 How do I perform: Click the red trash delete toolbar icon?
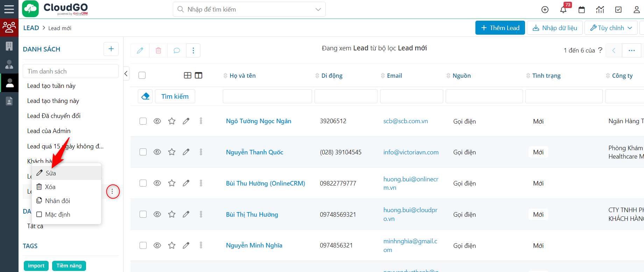pos(158,50)
